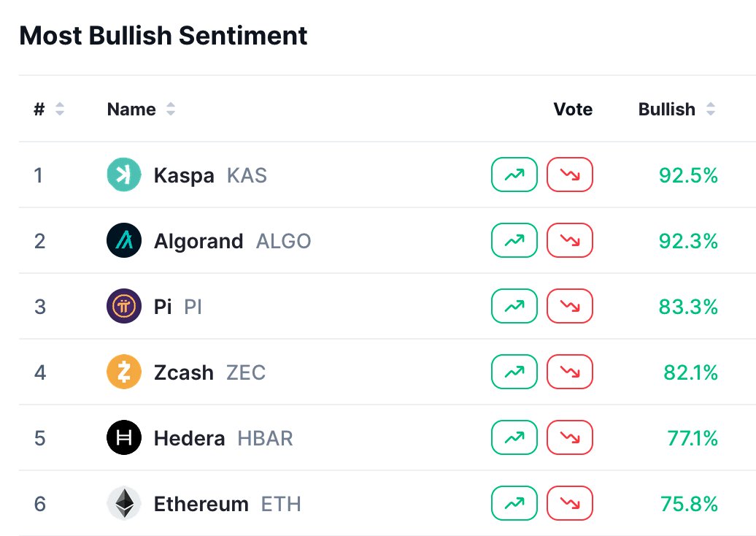756x536 pixels.
Task: Click the Hedera coin logo icon
Action: 124,438
